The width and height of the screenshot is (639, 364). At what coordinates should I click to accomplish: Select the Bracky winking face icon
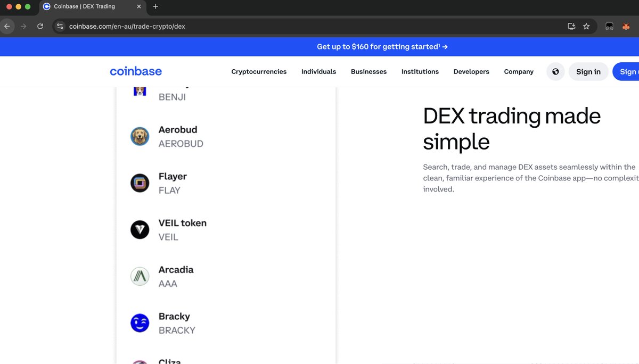pyautogui.click(x=140, y=323)
